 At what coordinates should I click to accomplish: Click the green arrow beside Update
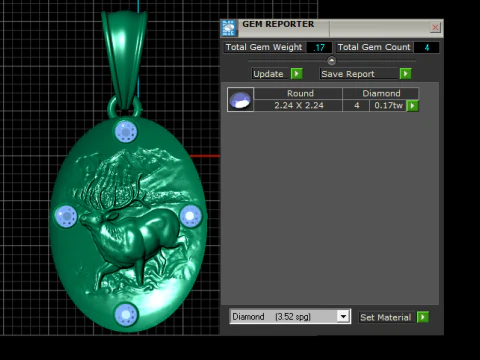(296, 74)
